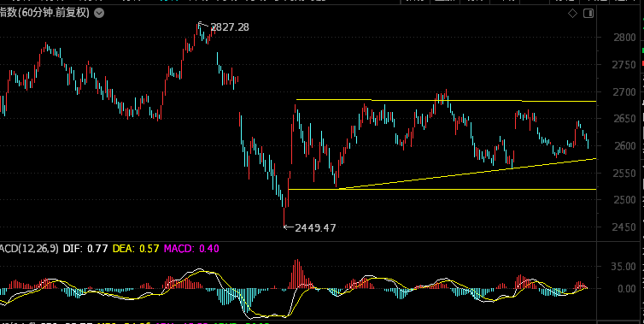Click the 2800 price axis label
Screen dimensions: 644x324
624,38
